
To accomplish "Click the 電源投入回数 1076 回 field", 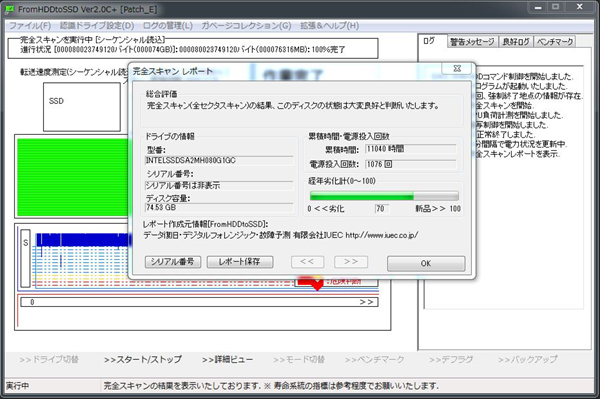I will (x=411, y=164).
